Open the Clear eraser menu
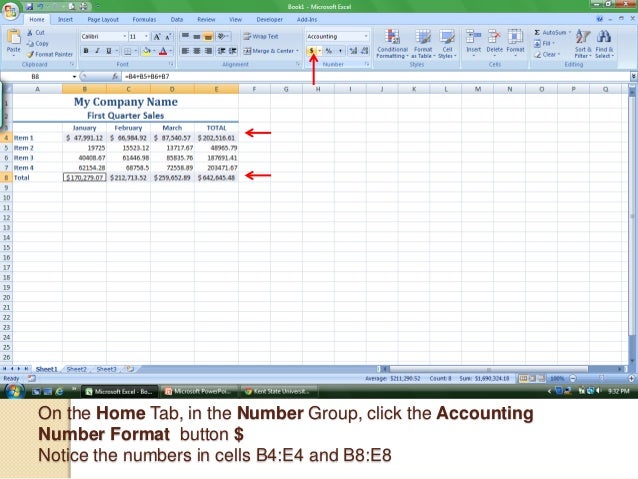 (546, 54)
